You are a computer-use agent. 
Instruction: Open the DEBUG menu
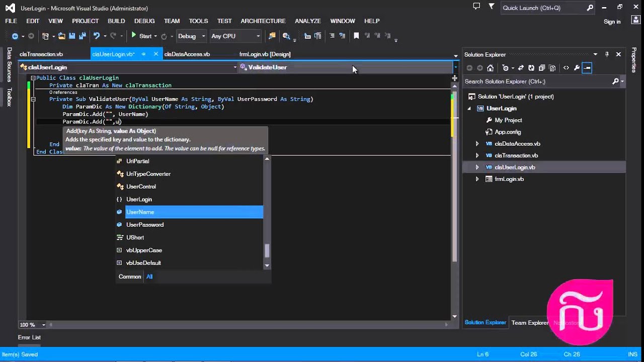click(x=144, y=21)
